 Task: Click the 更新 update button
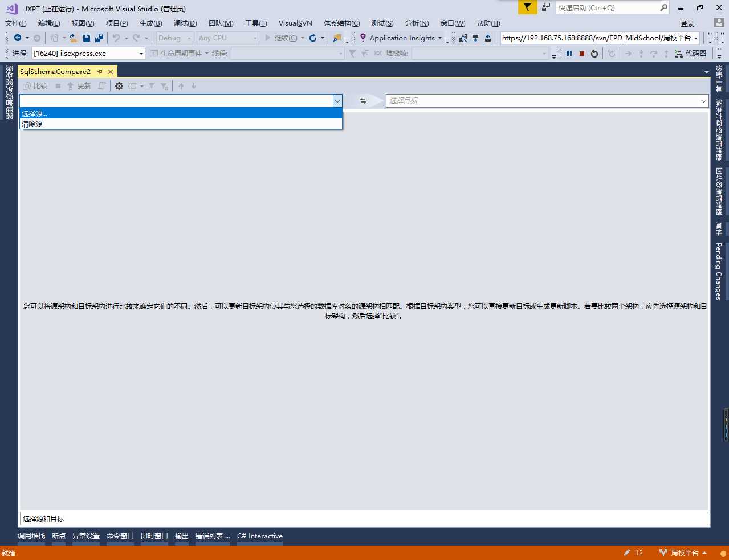[79, 86]
